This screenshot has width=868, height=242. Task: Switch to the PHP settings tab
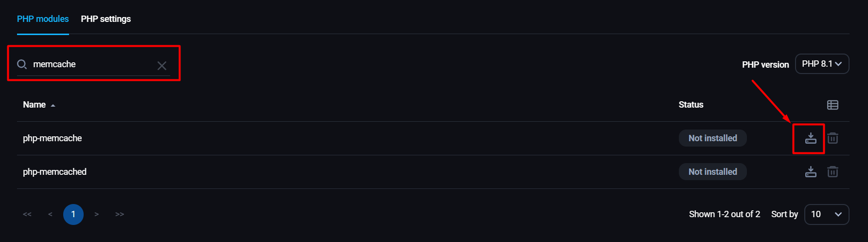point(106,19)
